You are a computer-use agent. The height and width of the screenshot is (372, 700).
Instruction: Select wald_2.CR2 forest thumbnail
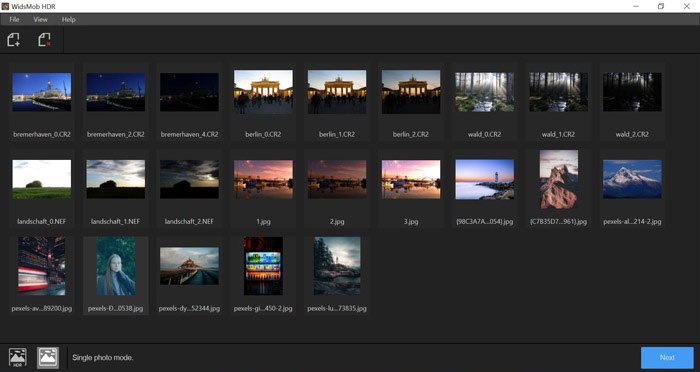pos(632,92)
